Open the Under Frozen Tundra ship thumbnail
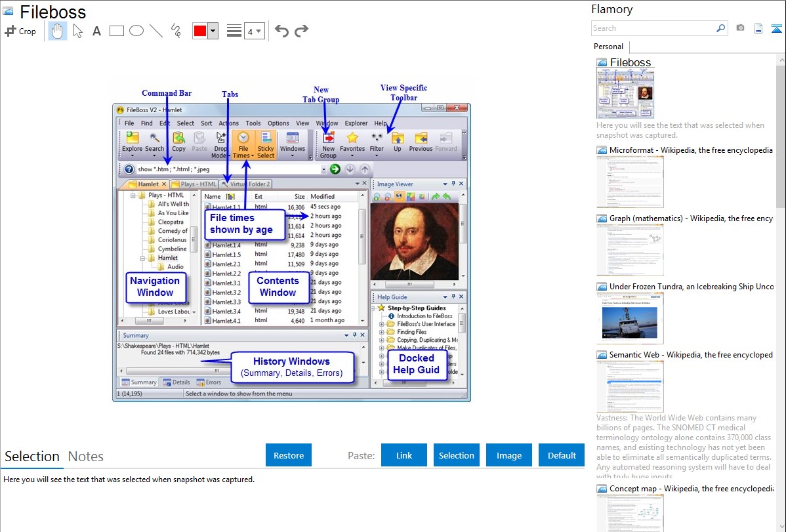 point(630,319)
